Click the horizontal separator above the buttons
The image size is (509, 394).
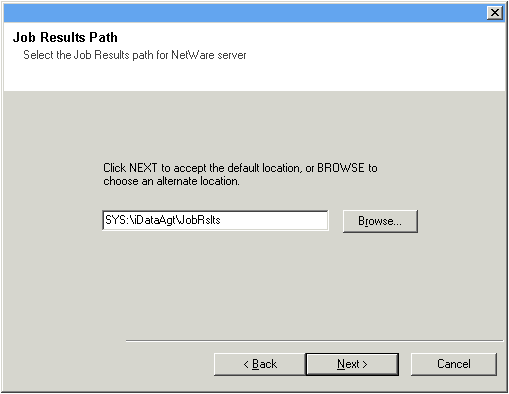[314, 341]
